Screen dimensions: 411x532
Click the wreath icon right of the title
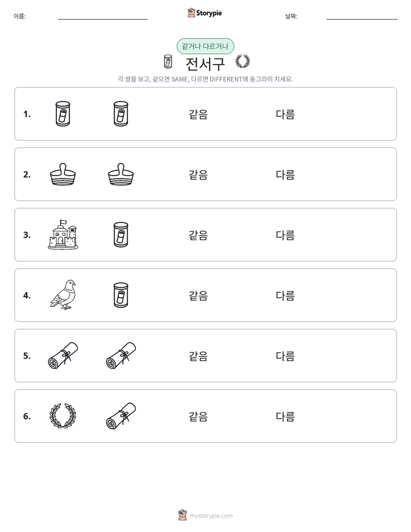(242, 62)
